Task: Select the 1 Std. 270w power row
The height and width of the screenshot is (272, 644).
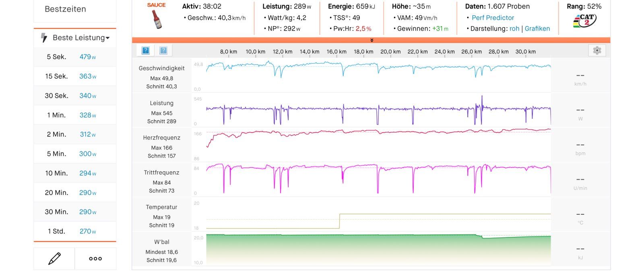Action: tap(75, 231)
